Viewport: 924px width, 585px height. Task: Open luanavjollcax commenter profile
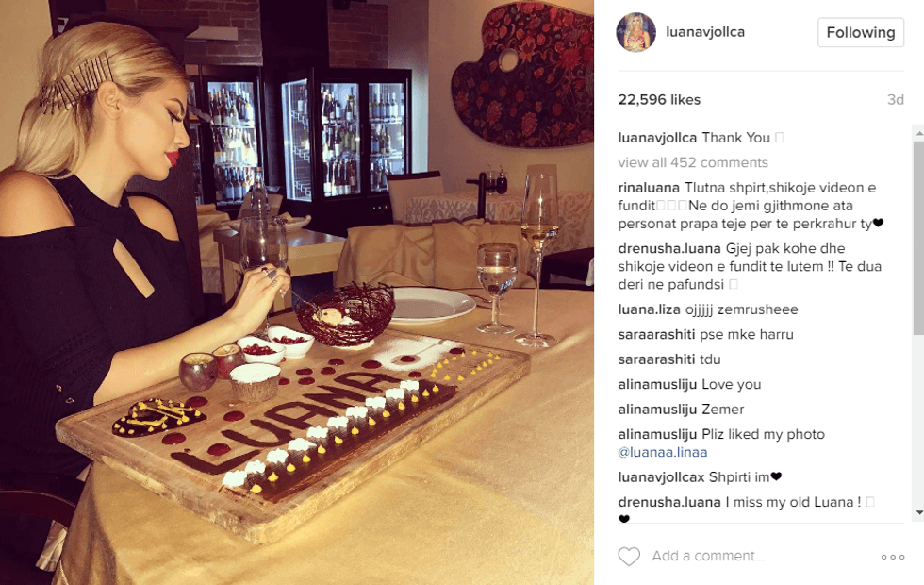pos(661,476)
